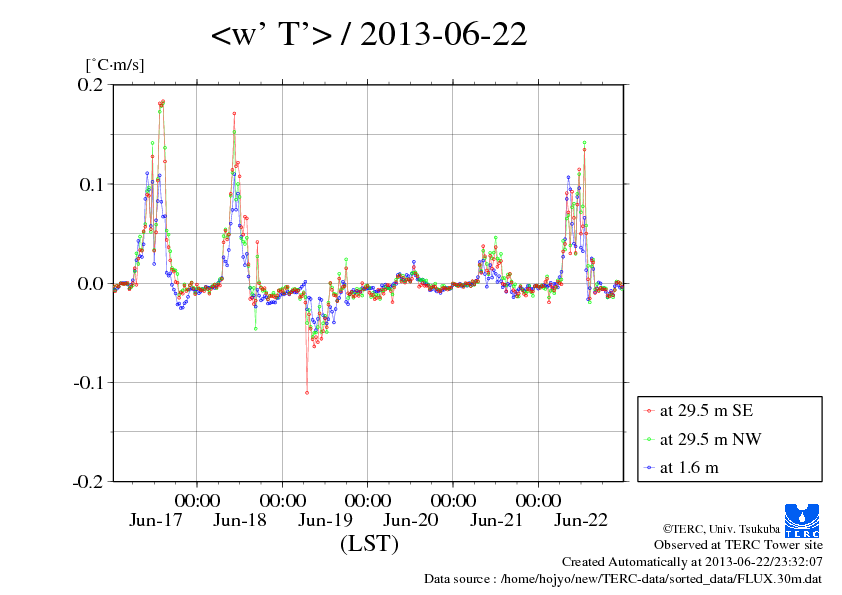Click the TERC logo icon

click(x=802, y=520)
